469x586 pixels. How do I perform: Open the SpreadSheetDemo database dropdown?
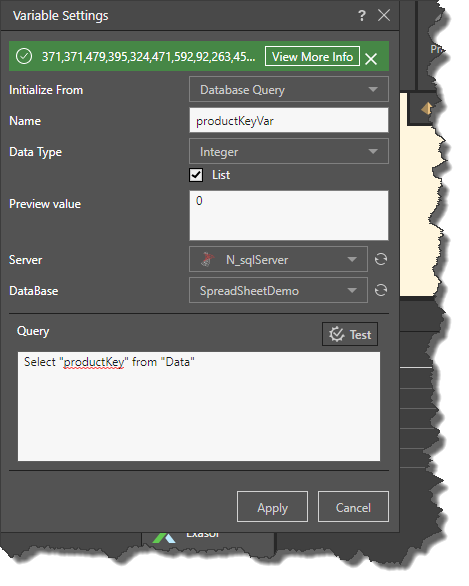(278, 290)
